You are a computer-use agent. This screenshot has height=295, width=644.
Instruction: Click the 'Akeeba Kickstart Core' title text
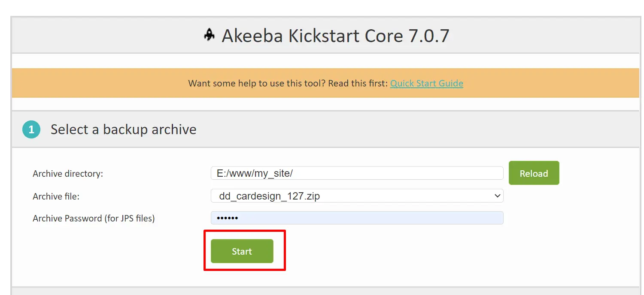pos(313,36)
